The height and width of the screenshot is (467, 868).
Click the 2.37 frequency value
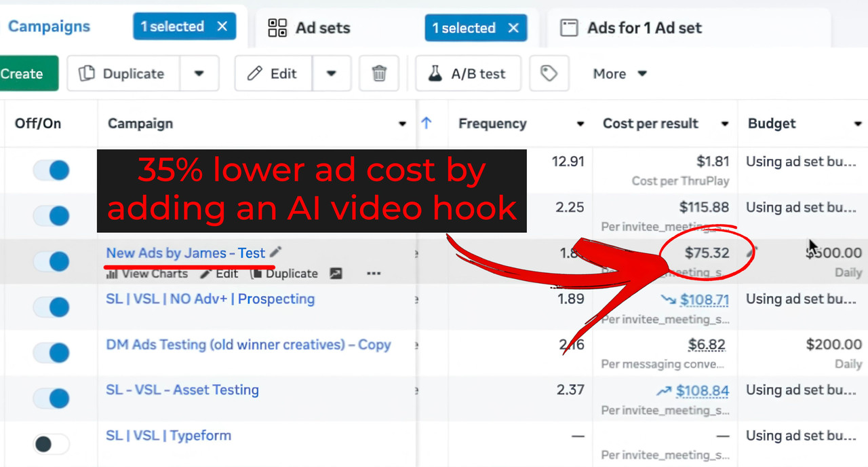point(571,390)
